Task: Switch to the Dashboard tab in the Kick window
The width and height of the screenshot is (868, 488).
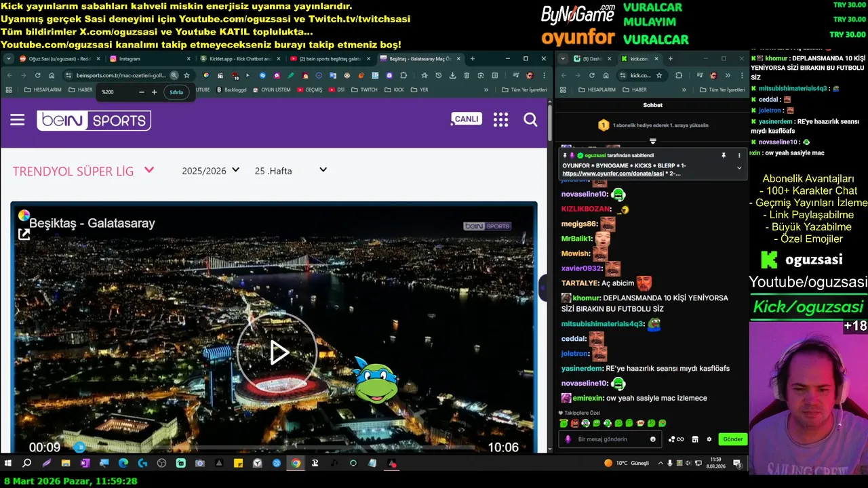Action: click(593, 59)
